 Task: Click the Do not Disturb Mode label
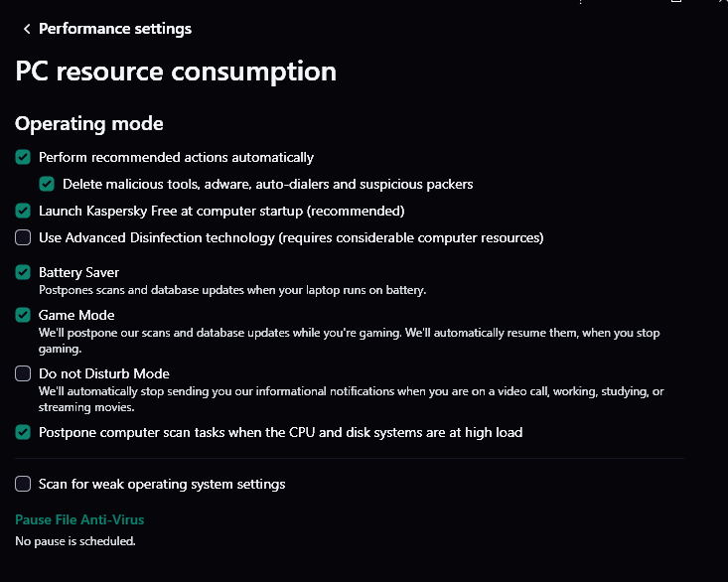pyautogui.click(x=103, y=373)
